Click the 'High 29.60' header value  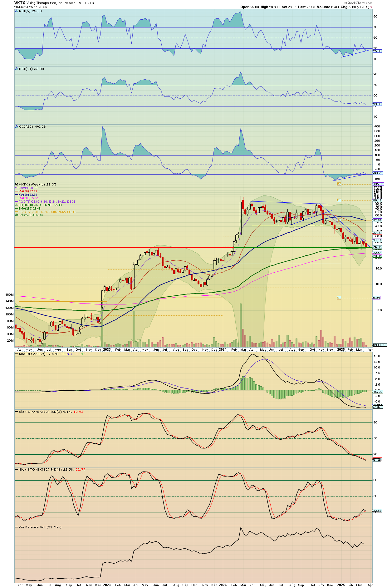tap(269, 7)
